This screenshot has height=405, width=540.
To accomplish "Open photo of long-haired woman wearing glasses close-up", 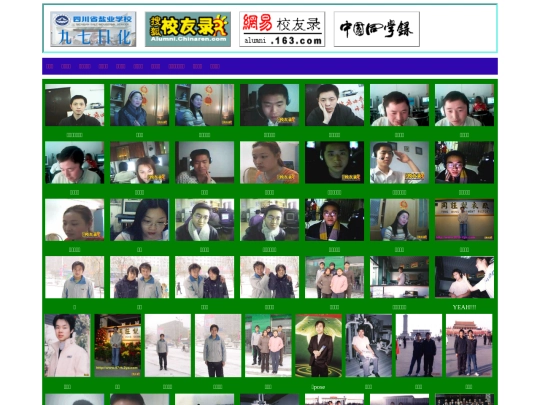I will (x=139, y=220).
